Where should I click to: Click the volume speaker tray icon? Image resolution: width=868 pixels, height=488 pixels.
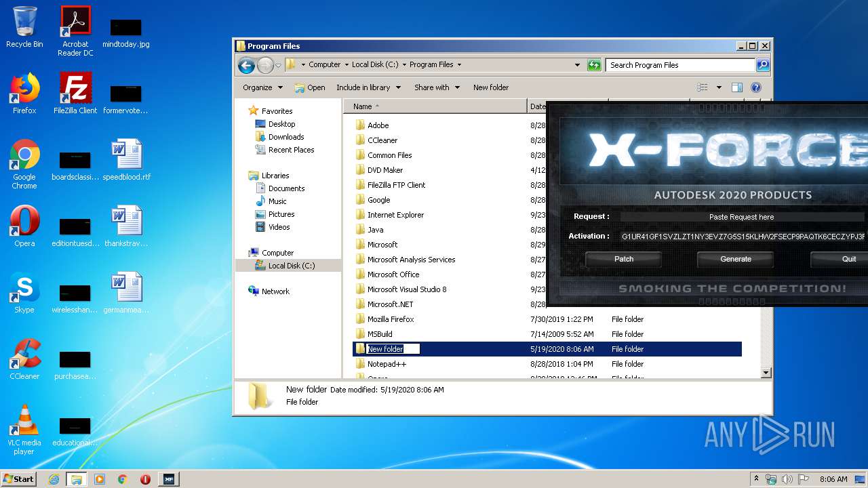click(x=787, y=479)
